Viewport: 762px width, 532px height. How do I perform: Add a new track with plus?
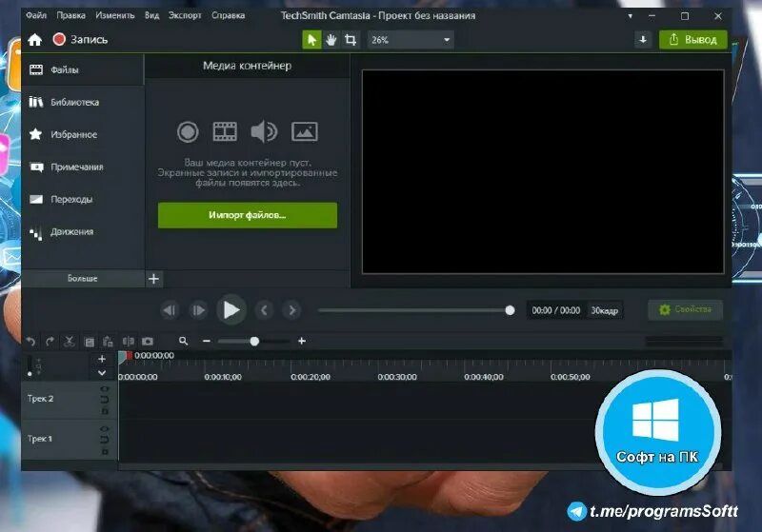[x=102, y=359]
